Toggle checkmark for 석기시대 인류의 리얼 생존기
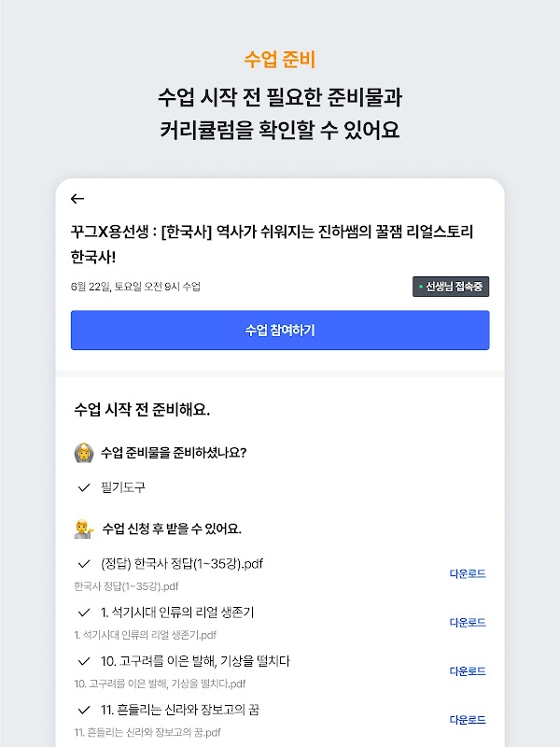This screenshot has width=560, height=747. point(84,613)
